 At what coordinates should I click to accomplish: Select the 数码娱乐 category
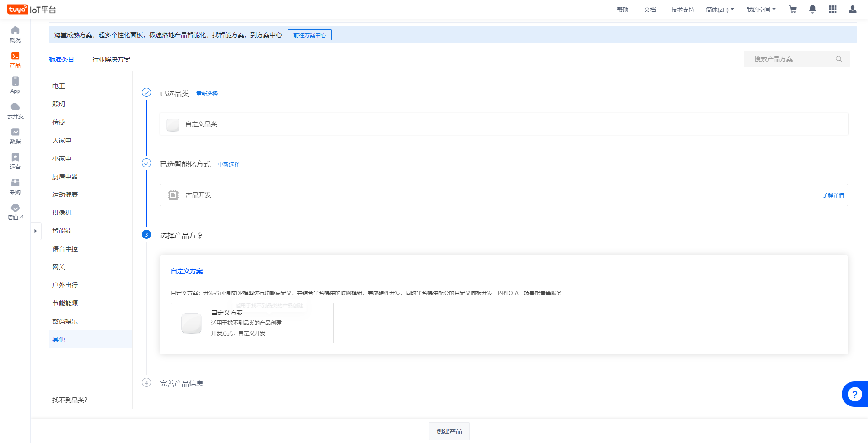[x=90, y=321]
